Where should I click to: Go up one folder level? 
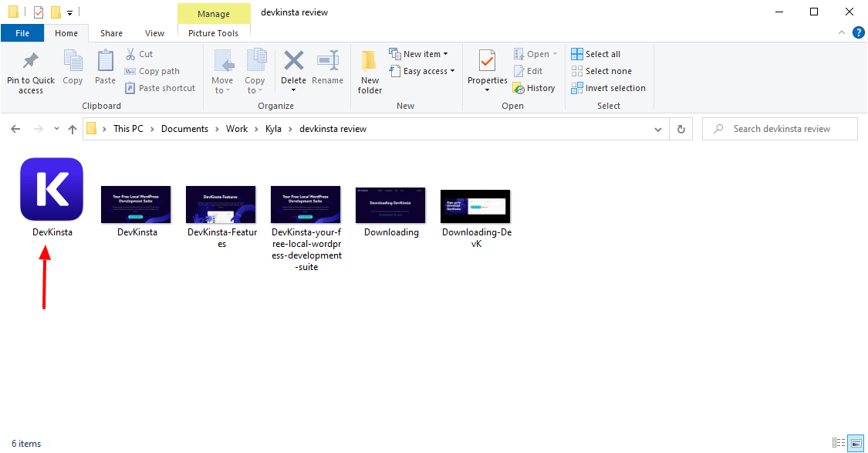click(73, 129)
